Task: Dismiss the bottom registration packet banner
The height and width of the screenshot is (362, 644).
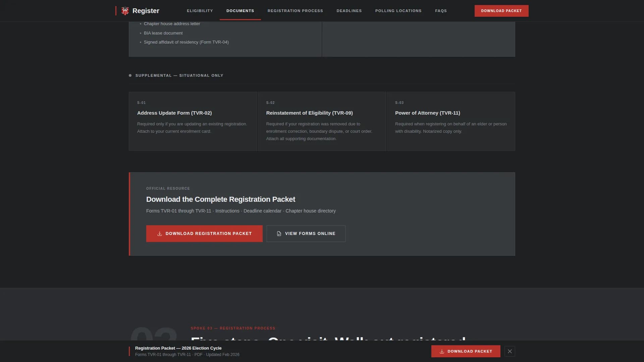Action: point(510,351)
